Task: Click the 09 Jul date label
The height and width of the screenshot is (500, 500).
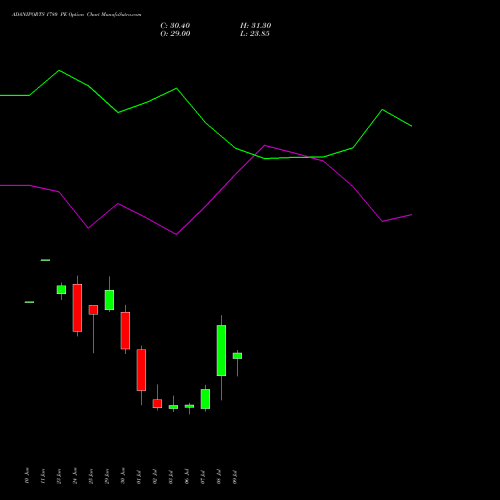Action: click(x=235, y=477)
